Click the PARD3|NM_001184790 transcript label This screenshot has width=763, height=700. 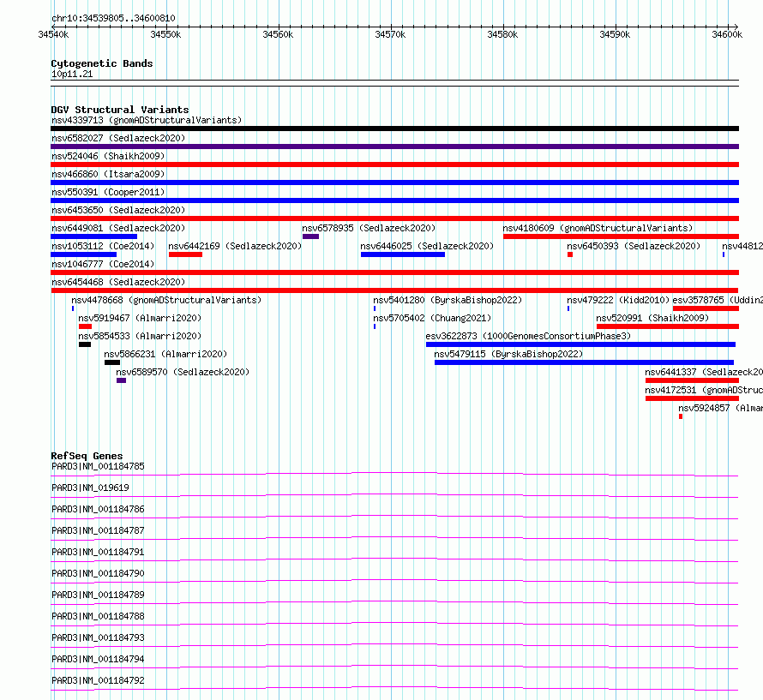[98, 573]
